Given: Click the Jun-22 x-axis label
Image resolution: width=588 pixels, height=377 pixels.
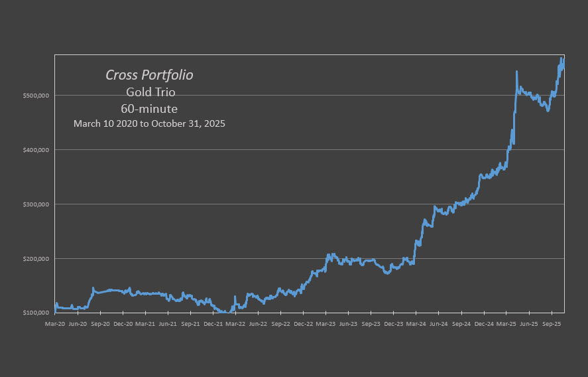Looking at the screenshot, I should pos(258,324).
